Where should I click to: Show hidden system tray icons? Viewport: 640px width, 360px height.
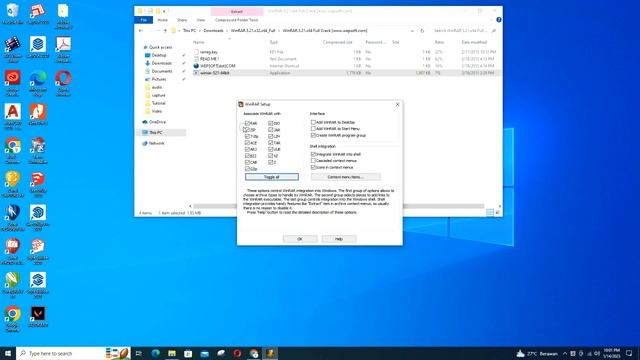pos(565,353)
